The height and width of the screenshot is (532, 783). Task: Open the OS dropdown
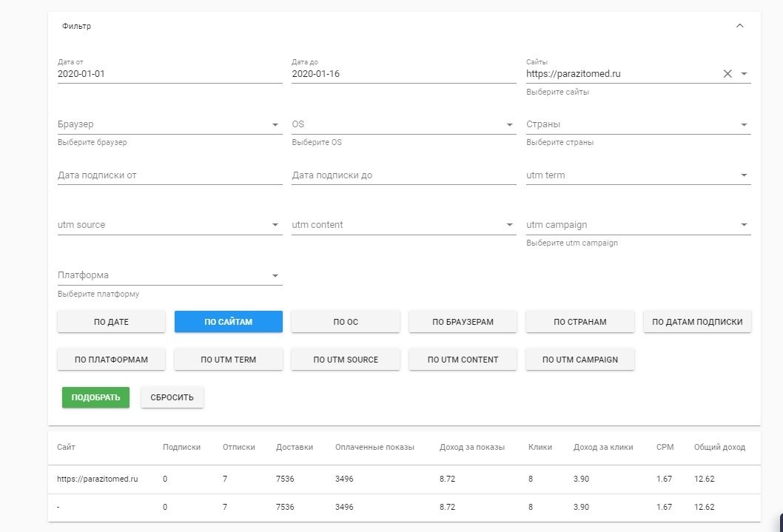[x=403, y=124]
